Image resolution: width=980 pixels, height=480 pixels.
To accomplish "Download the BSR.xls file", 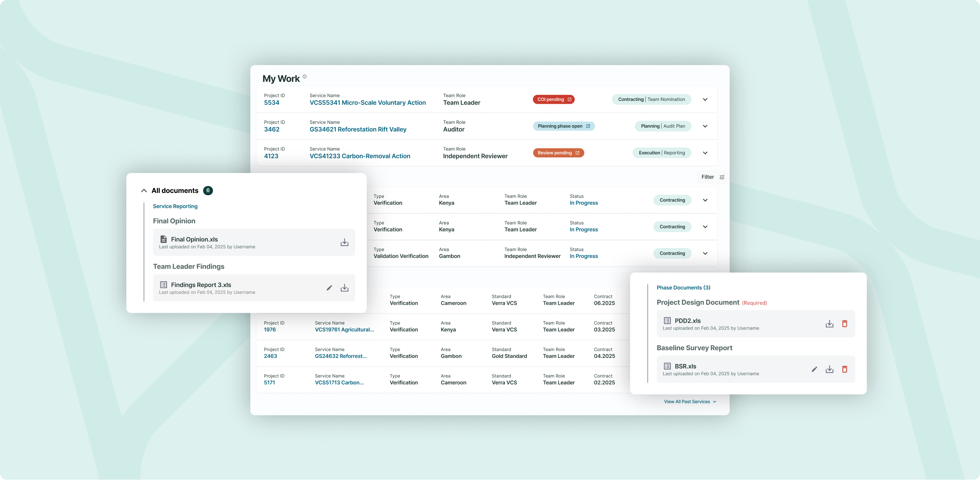I will pos(829,369).
